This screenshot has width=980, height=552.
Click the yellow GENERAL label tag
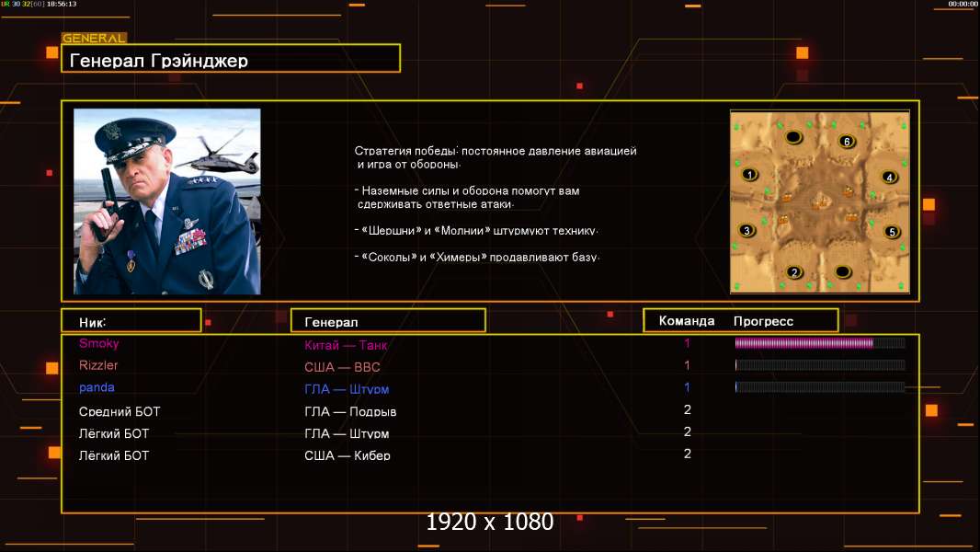pos(94,38)
